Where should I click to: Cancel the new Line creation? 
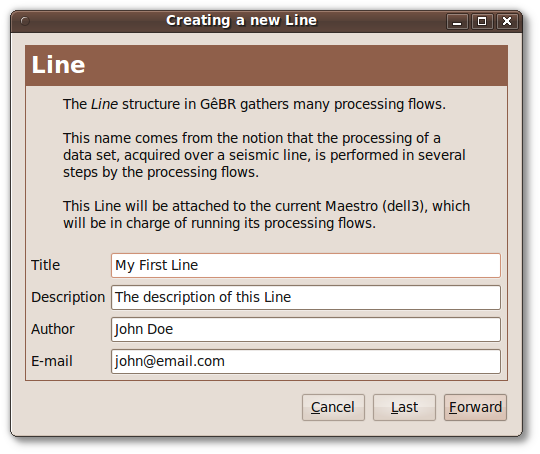tap(333, 407)
